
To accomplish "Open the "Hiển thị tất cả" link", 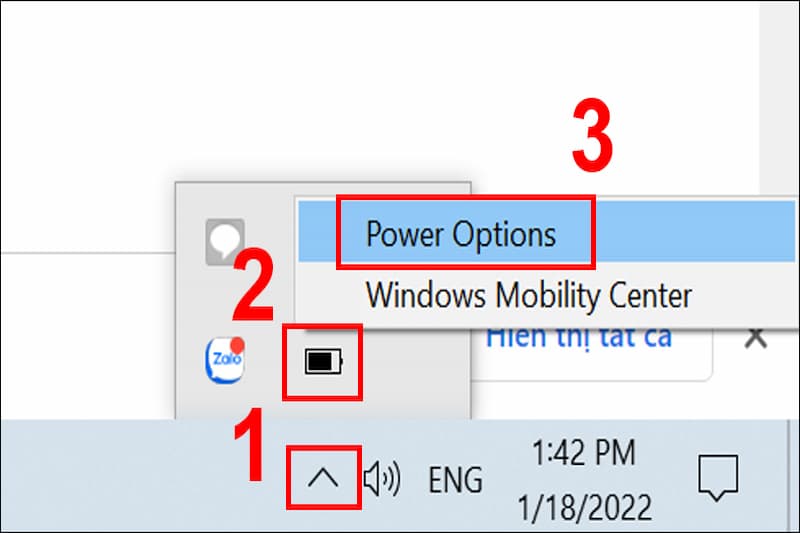I will (578, 336).
